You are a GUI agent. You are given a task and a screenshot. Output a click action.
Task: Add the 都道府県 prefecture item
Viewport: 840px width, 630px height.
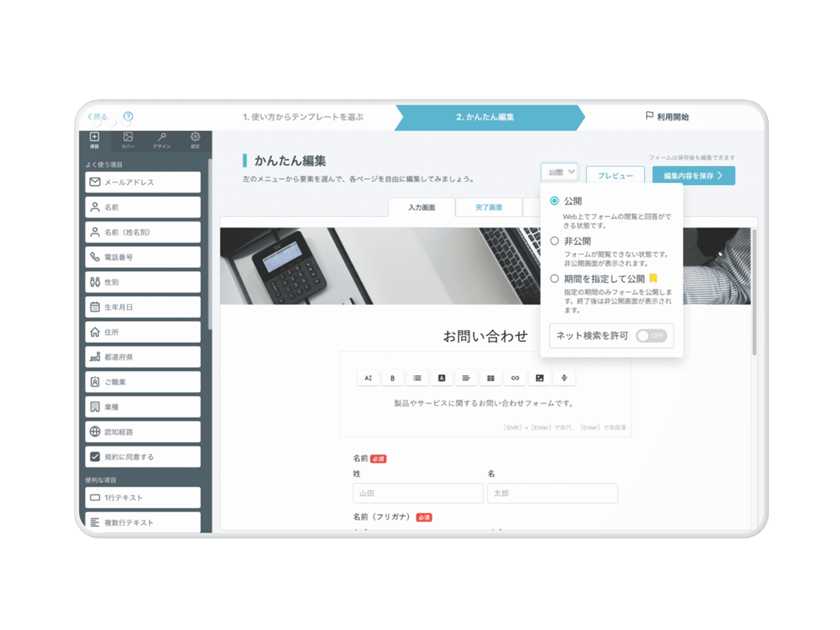(x=143, y=357)
